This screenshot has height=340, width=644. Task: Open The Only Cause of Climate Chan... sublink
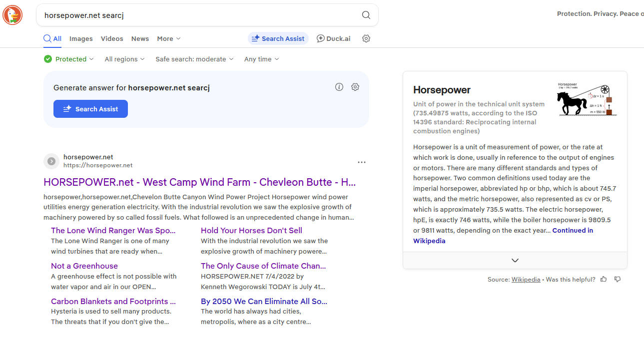click(x=263, y=266)
